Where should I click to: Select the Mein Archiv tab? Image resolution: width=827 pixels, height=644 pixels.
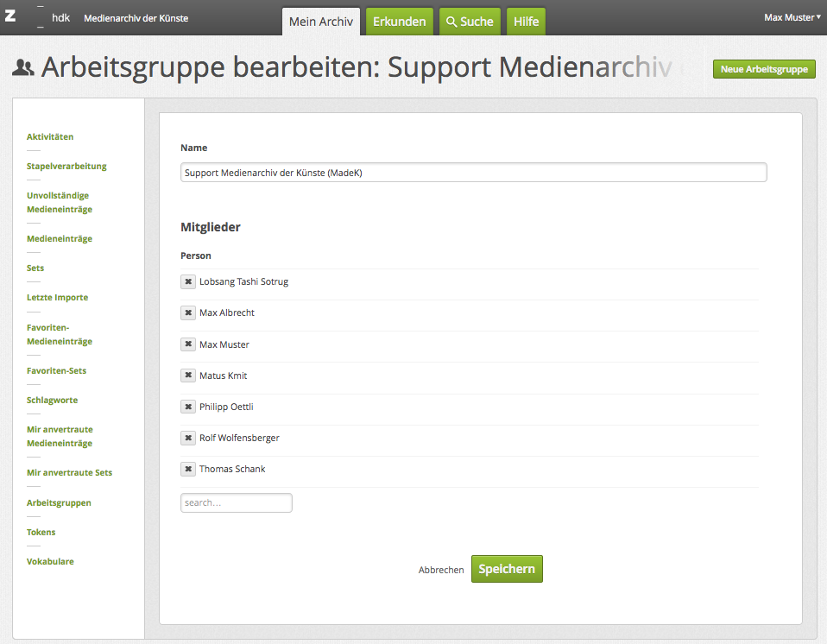click(320, 22)
